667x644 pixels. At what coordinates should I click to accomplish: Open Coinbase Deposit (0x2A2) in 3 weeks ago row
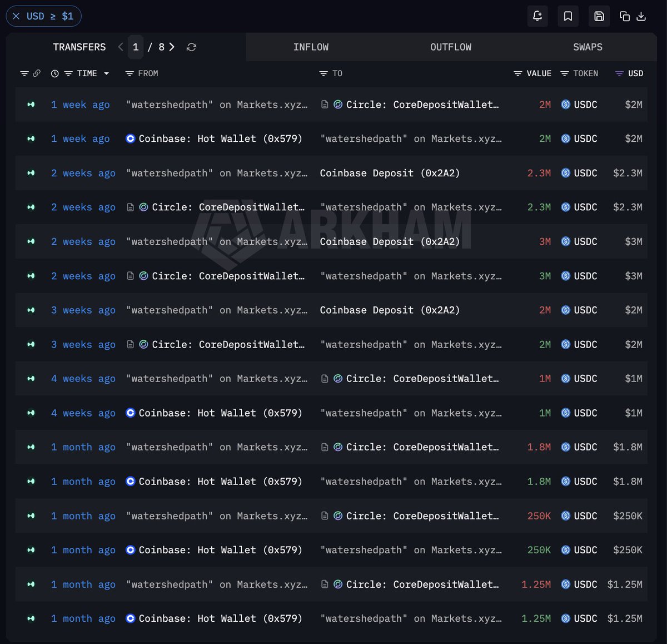pos(390,310)
